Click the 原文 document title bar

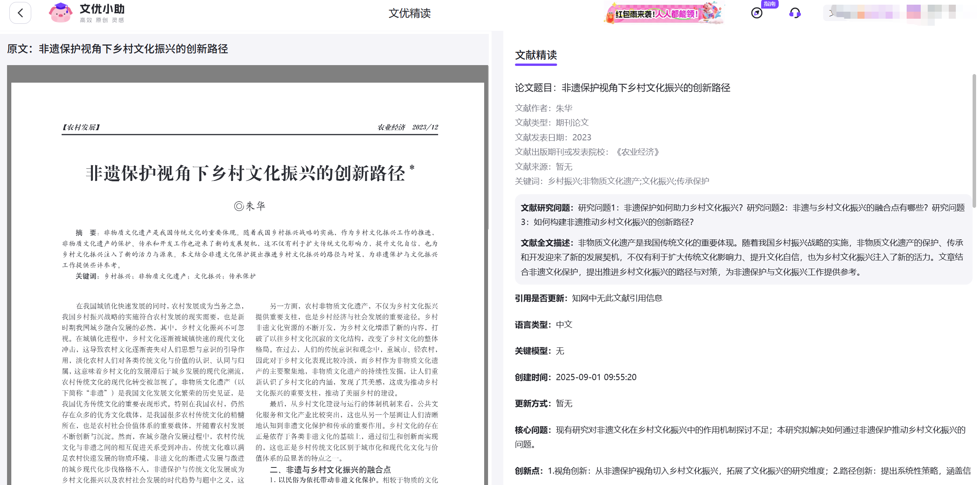point(118,50)
